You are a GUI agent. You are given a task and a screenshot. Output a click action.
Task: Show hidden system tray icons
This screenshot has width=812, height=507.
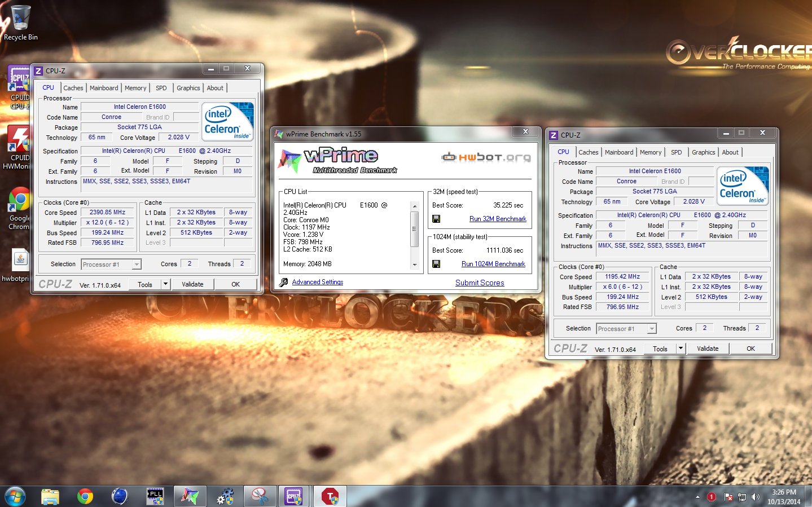click(697, 497)
